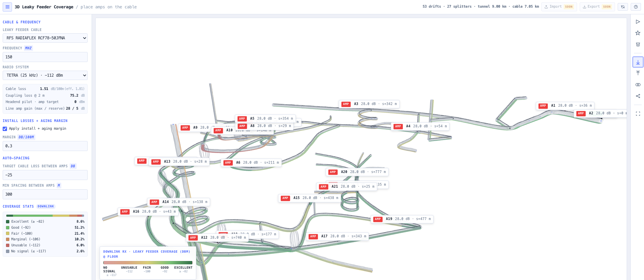644x280 pixels.
Task: Click the Good coverage percentage 51.2%
Action: coord(80,228)
